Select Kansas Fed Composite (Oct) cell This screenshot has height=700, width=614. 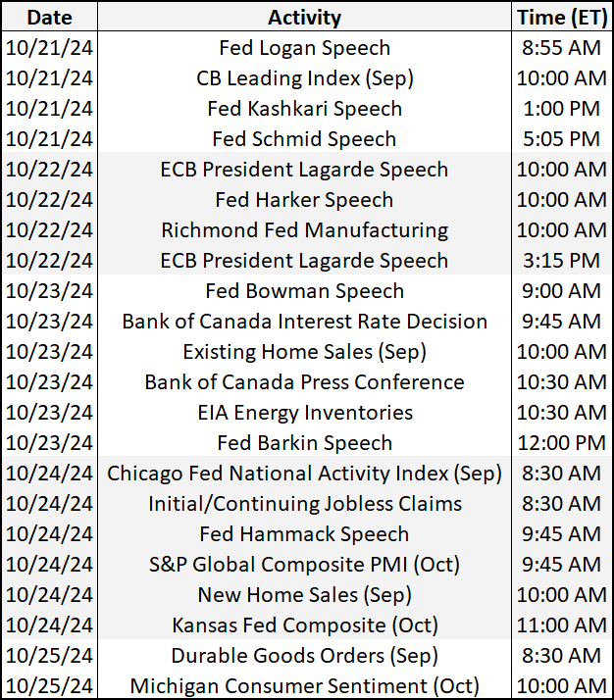(304, 625)
